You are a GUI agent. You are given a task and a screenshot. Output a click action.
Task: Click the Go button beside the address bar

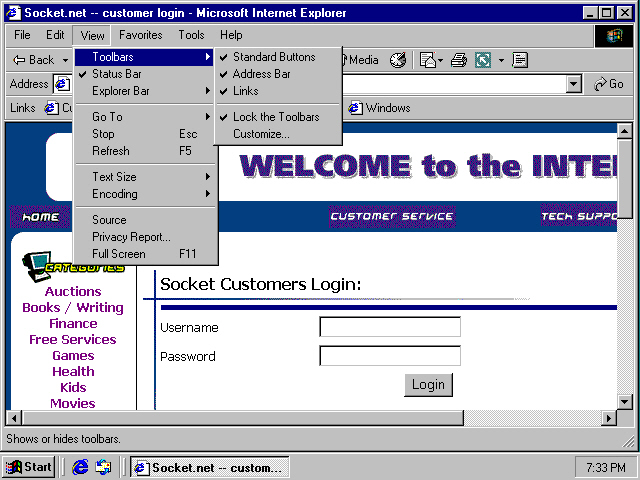(609, 84)
